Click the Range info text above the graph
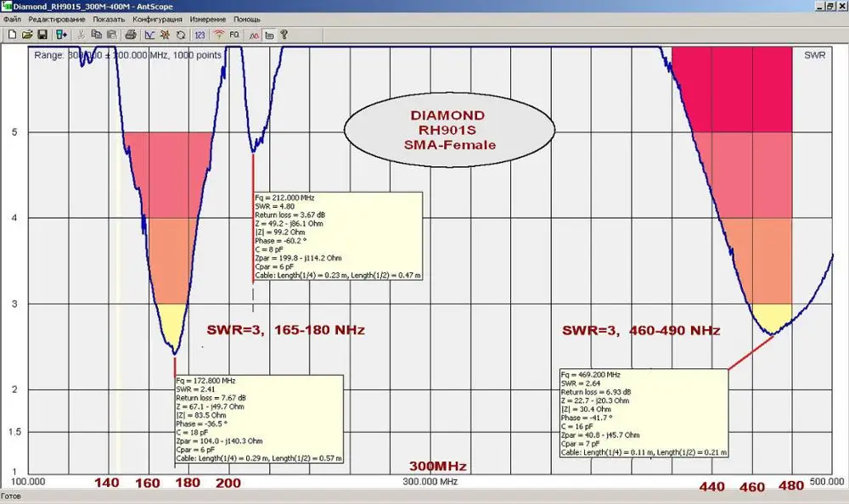This screenshot has width=849, height=504. [x=128, y=55]
